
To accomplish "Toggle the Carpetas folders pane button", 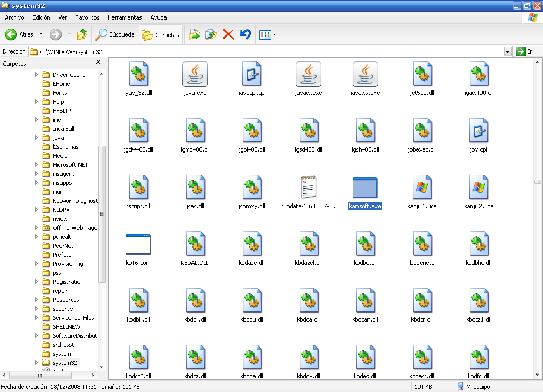I will 161,35.
